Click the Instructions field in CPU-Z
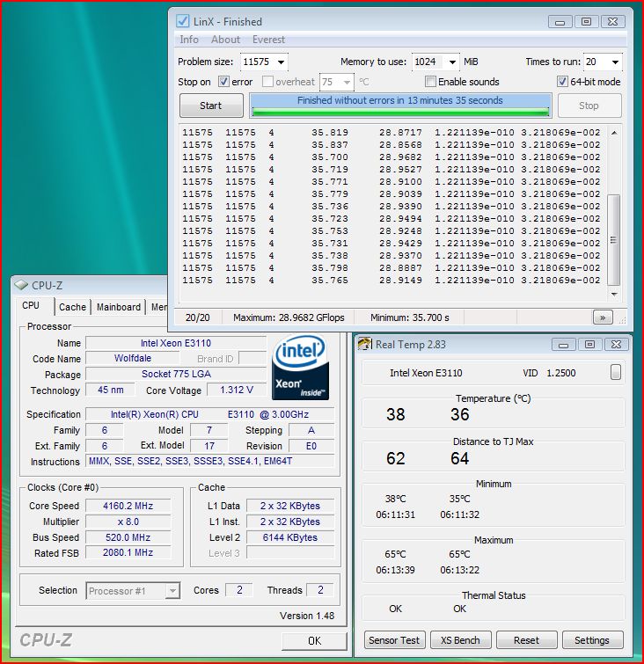The width and height of the screenshot is (644, 664). coord(210,461)
